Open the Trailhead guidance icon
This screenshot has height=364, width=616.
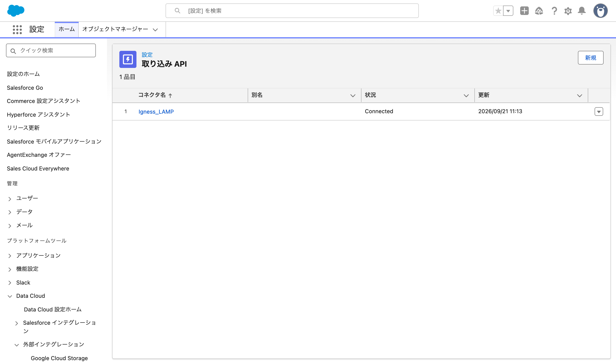click(539, 11)
